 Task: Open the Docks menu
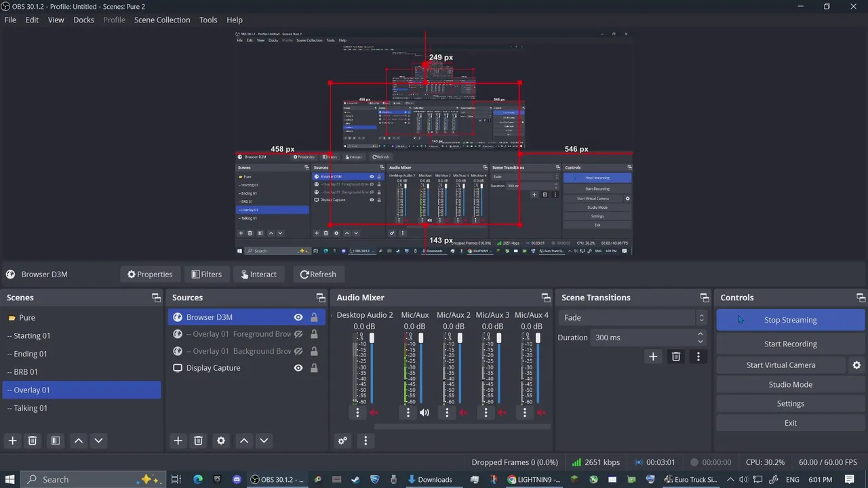tap(83, 20)
